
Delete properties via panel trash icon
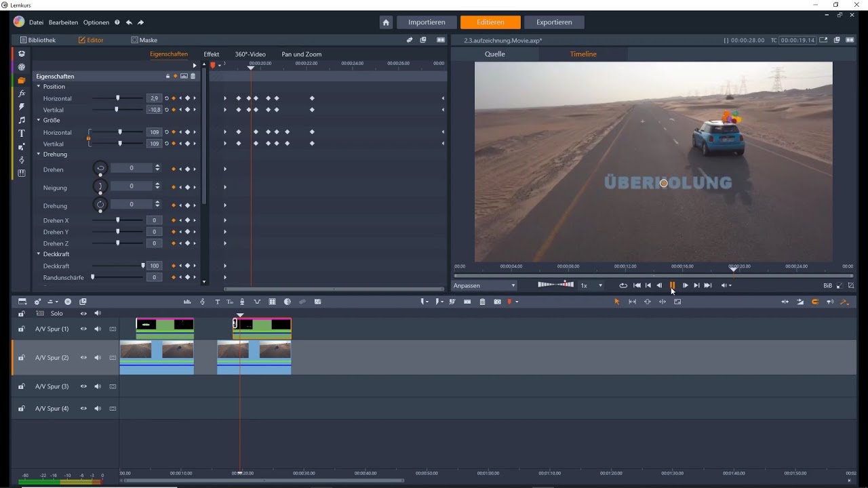pos(193,76)
